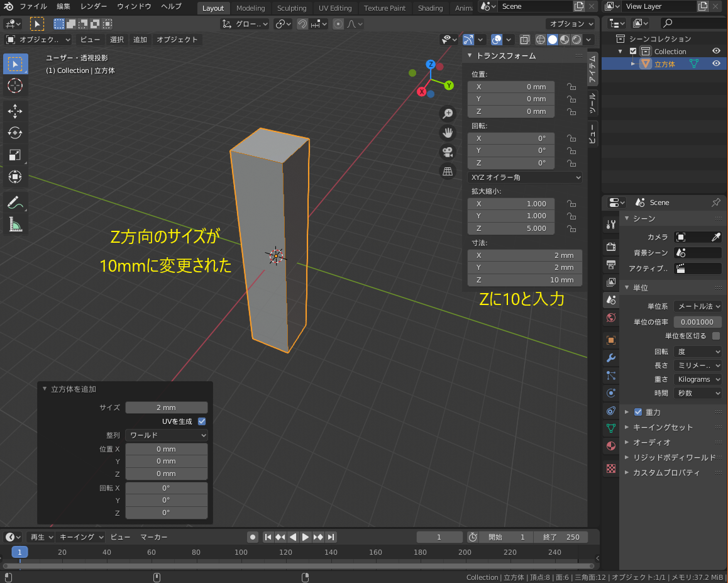This screenshot has height=583, width=728.
Task: Select the Transform tool
Action: pyautogui.click(x=15, y=177)
